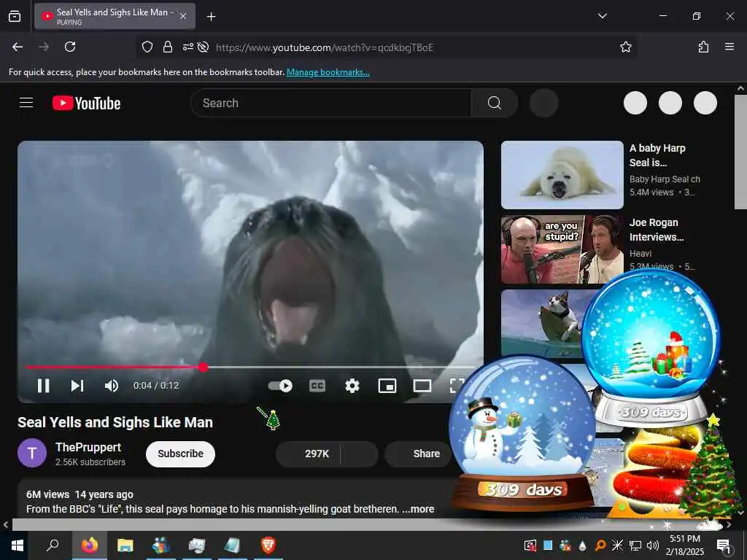Click the "6M views" text
The width and height of the screenshot is (747, 560).
(x=47, y=495)
